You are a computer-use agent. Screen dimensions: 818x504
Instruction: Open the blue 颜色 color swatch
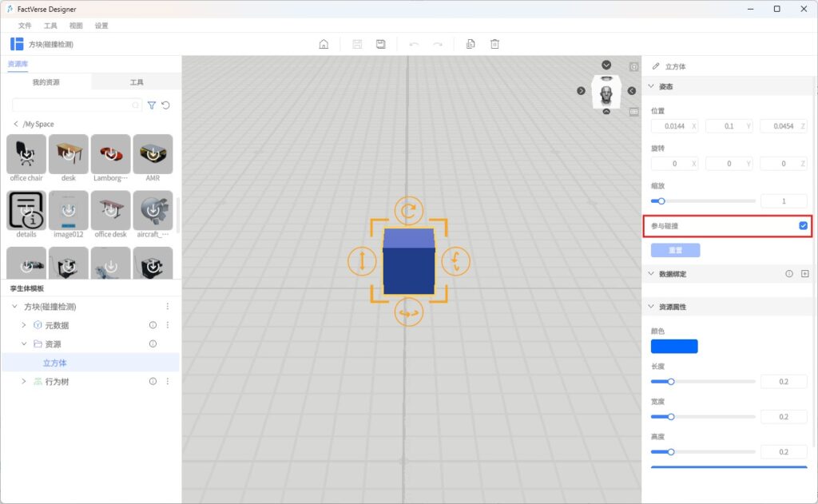tap(674, 347)
